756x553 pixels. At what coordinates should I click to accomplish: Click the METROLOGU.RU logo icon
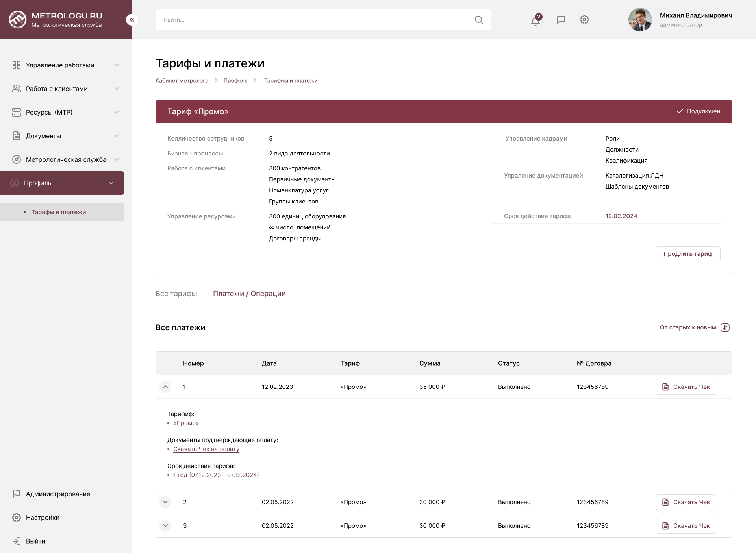coord(18,20)
